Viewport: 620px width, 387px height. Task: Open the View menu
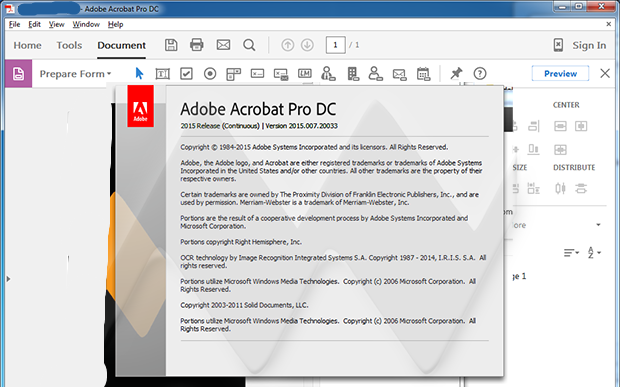[x=57, y=25]
